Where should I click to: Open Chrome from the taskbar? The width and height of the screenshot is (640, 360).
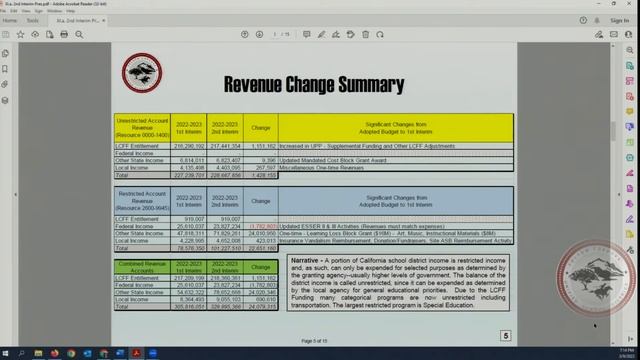coord(71,353)
